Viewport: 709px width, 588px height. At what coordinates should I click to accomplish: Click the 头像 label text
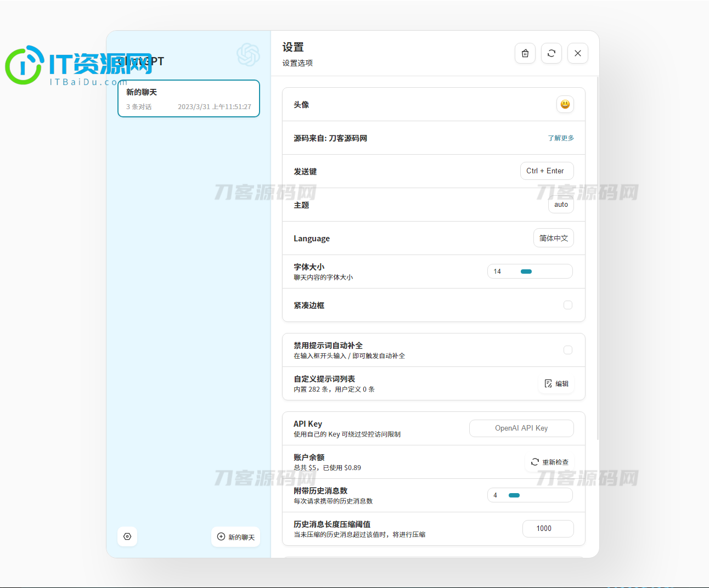tap(301, 105)
